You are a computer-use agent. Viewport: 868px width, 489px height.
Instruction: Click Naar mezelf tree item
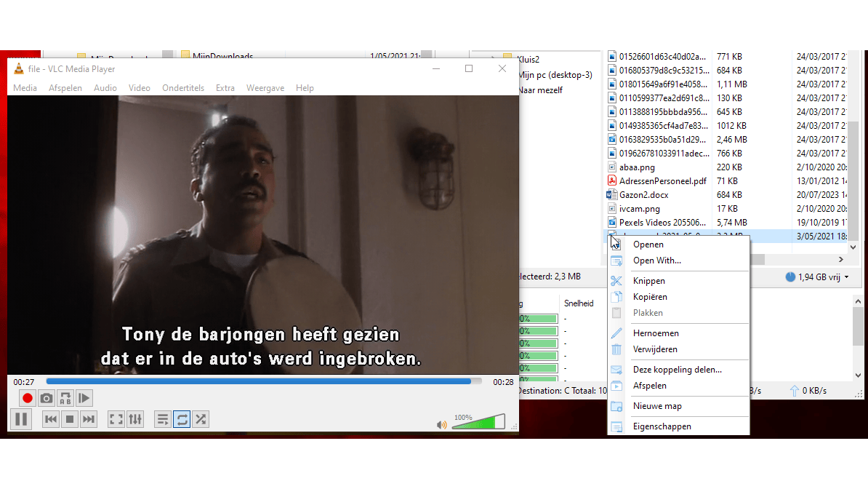pos(541,90)
